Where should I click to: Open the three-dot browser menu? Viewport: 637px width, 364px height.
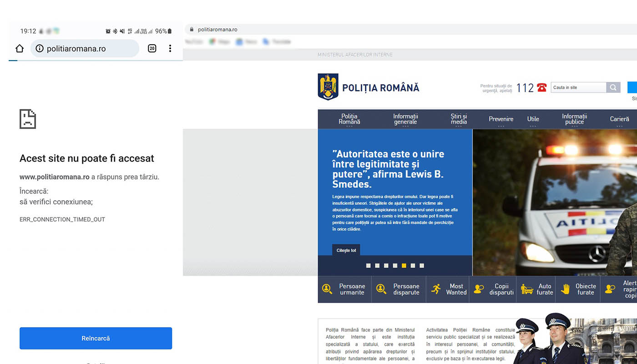170,49
